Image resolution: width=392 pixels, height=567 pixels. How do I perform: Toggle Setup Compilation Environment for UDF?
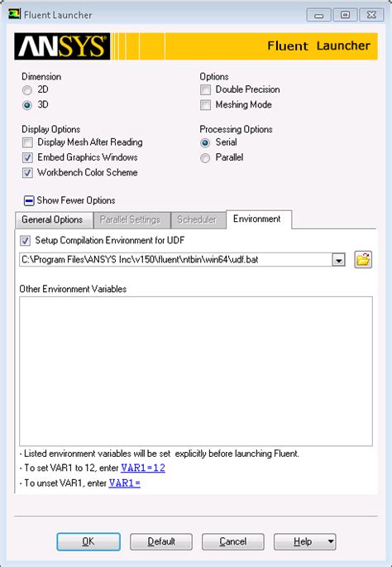[x=25, y=241]
